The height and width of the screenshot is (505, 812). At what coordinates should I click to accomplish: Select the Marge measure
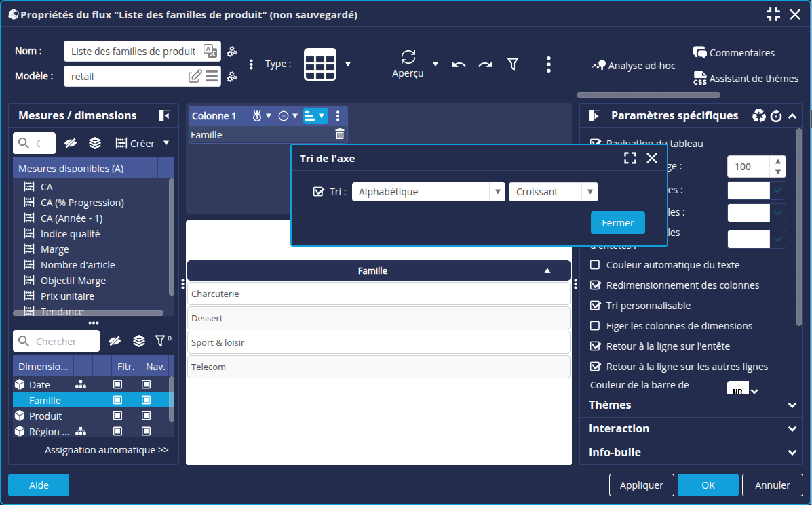click(x=55, y=249)
